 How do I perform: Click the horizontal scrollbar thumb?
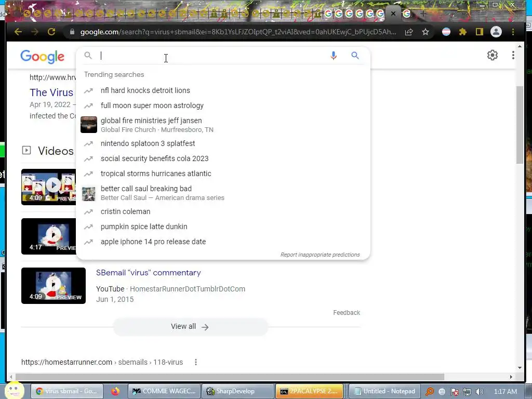click(230, 377)
